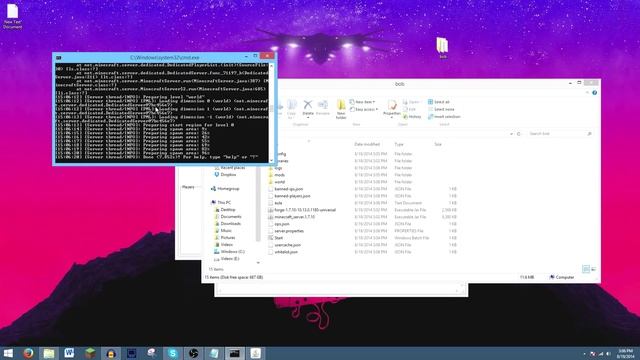Click the Search bob input field
This screenshot has height=360, width=640.
pos(556,134)
